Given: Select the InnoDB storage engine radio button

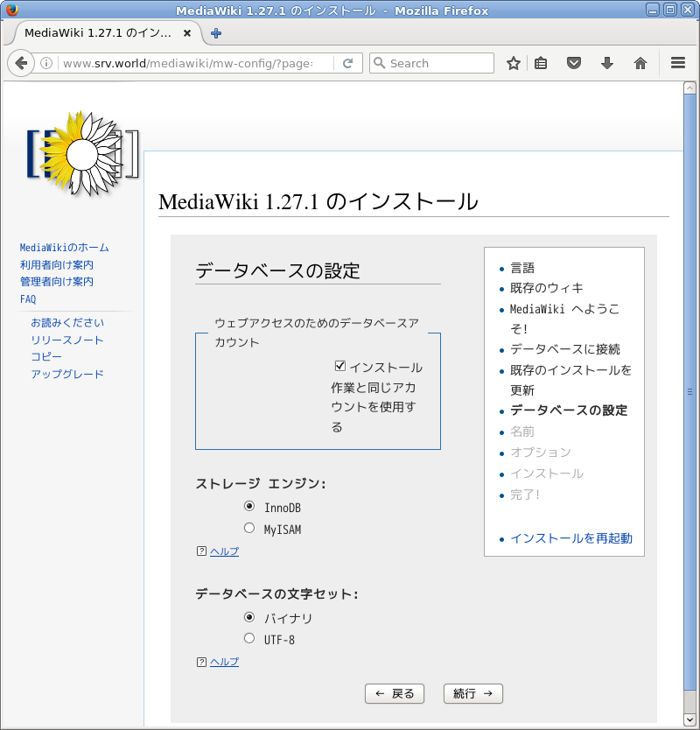Looking at the screenshot, I should point(249,506).
